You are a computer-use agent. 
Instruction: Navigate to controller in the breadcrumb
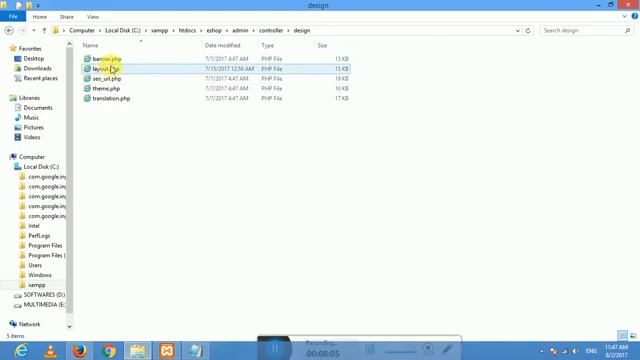click(x=271, y=30)
